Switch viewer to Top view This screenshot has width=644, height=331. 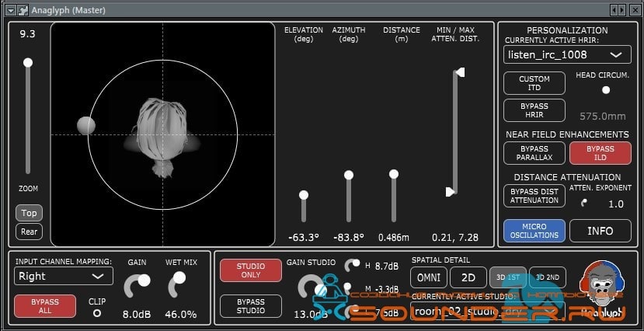[30, 213]
